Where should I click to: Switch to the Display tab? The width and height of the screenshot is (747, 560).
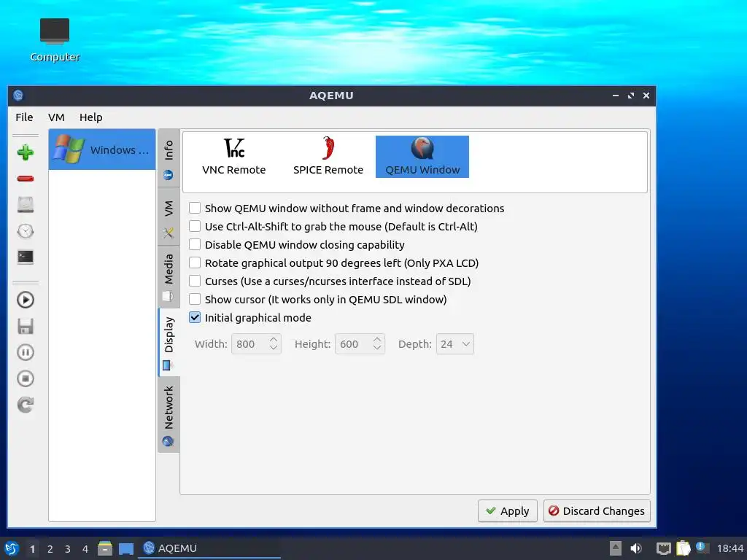pos(169,343)
